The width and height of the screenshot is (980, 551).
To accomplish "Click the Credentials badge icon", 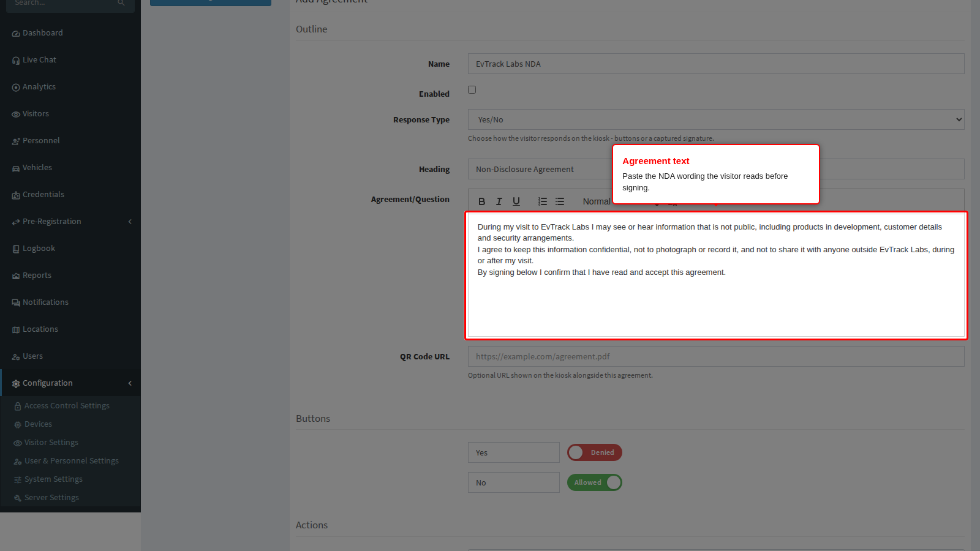I will (16, 195).
